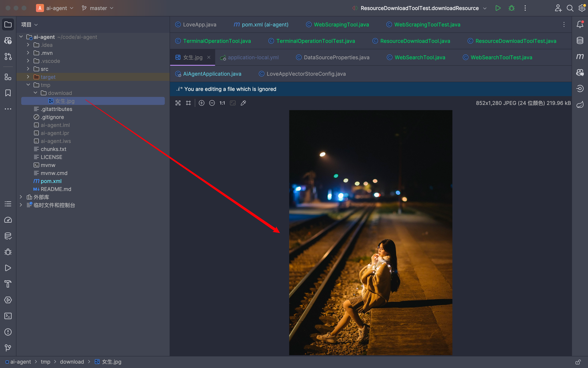Click ai-agent in breadcrumb path
This screenshot has height=368, width=588.
(x=20, y=362)
